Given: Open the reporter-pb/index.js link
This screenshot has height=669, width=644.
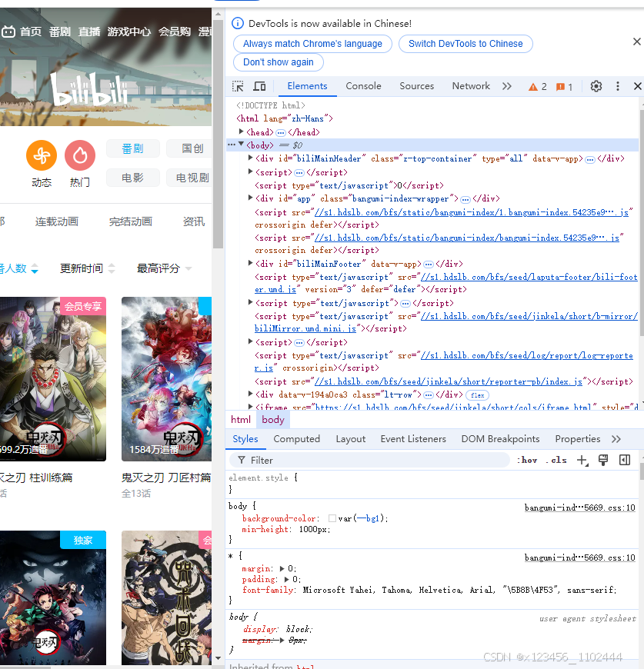Looking at the screenshot, I should 448,381.
